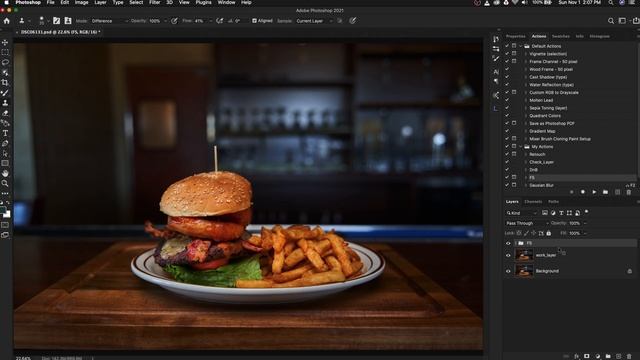This screenshot has width=640, height=360.
Task: Open the Clone Source panel button
Action: [68, 21]
